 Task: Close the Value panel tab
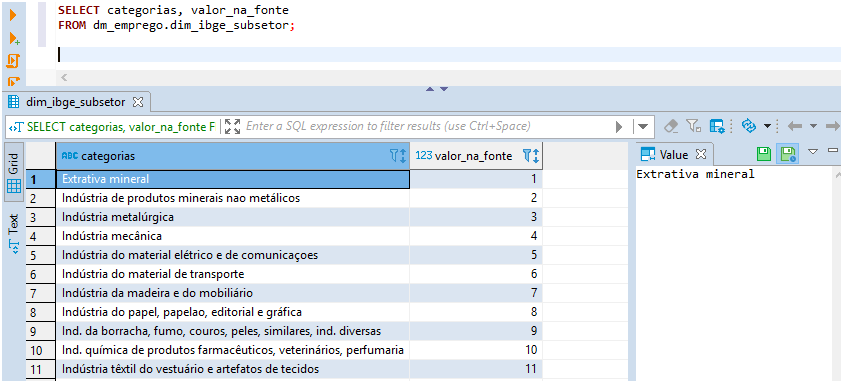[x=700, y=155]
